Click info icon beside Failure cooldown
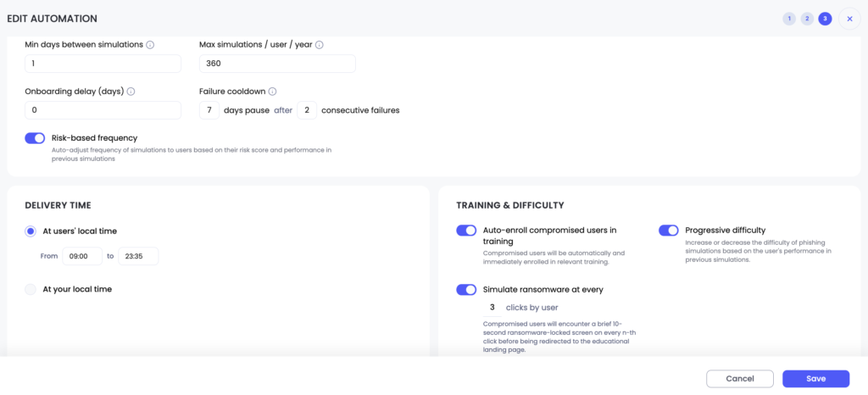 272,92
